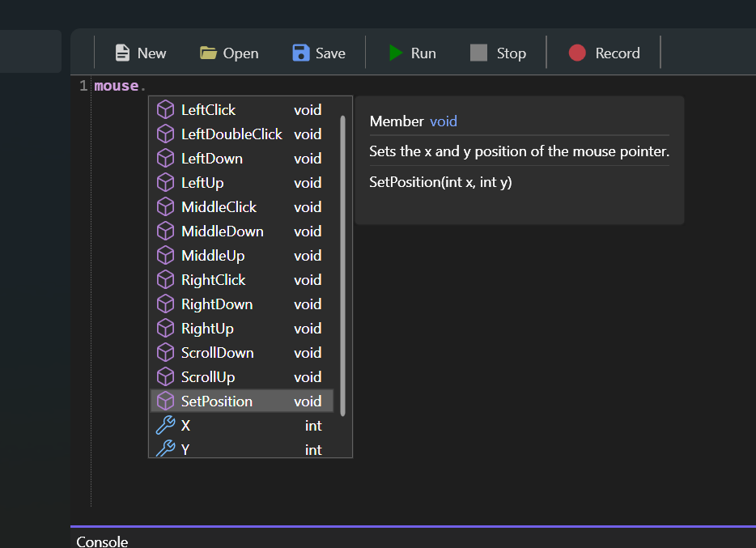756x548 pixels.
Task: Click the cube icon beside MiddleDown
Action: click(x=165, y=232)
